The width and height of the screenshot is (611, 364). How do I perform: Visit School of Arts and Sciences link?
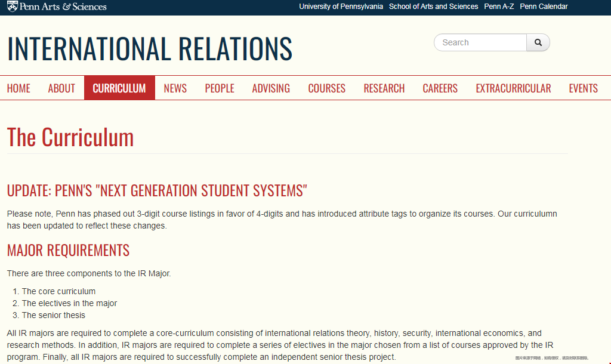pos(433,7)
